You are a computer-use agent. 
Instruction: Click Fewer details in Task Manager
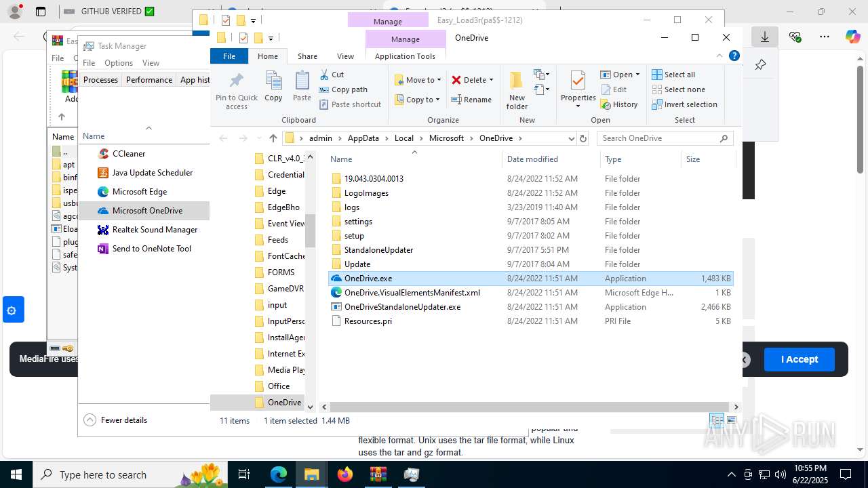(115, 420)
